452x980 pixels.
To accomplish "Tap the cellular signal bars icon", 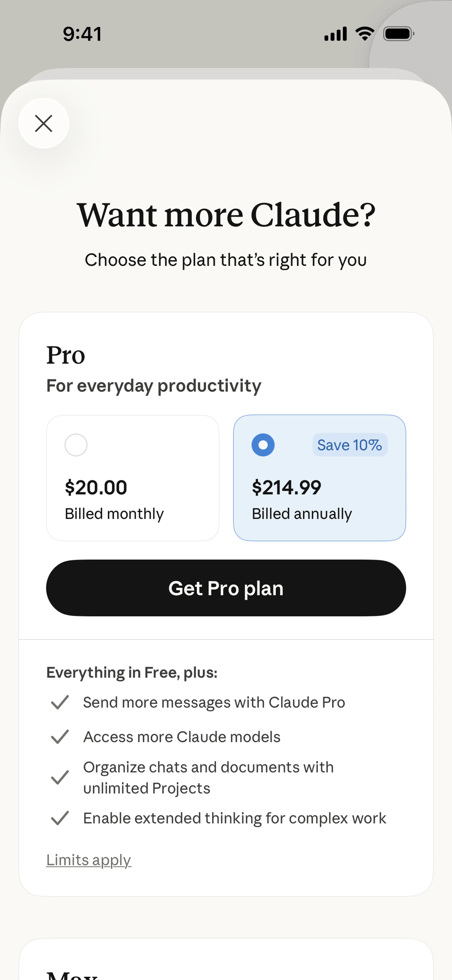I will [335, 34].
